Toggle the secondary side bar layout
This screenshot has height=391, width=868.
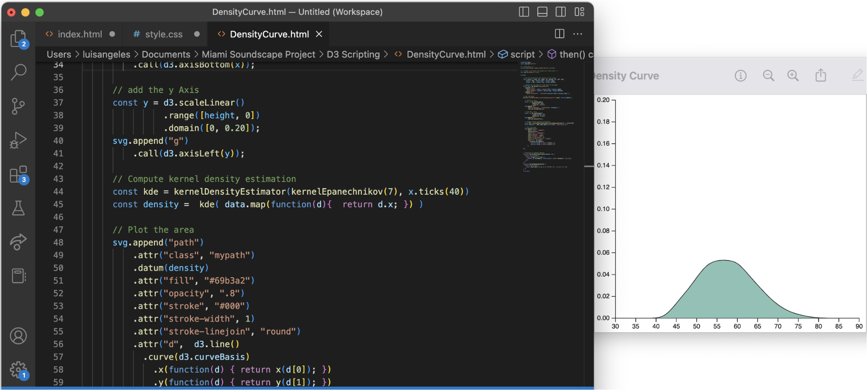pyautogui.click(x=560, y=12)
